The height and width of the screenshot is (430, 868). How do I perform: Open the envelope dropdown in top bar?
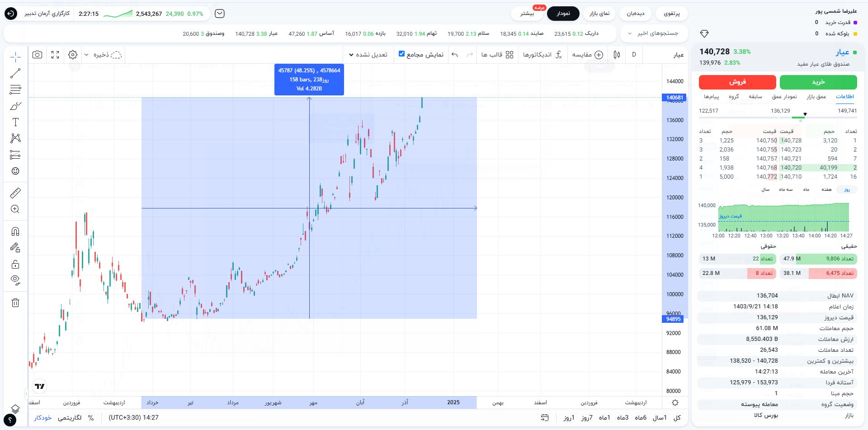click(x=220, y=14)
